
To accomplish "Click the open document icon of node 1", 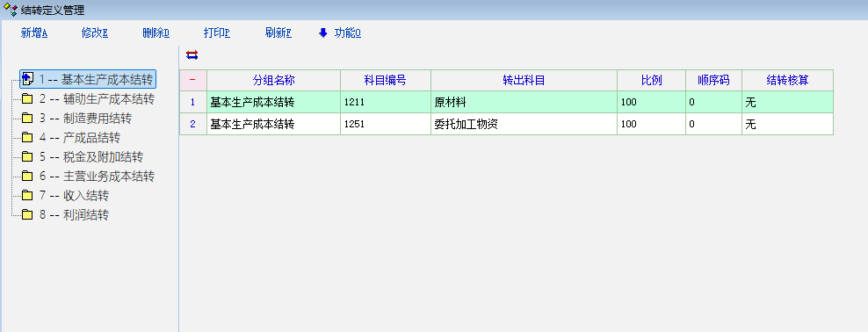I will coord(28,79).
